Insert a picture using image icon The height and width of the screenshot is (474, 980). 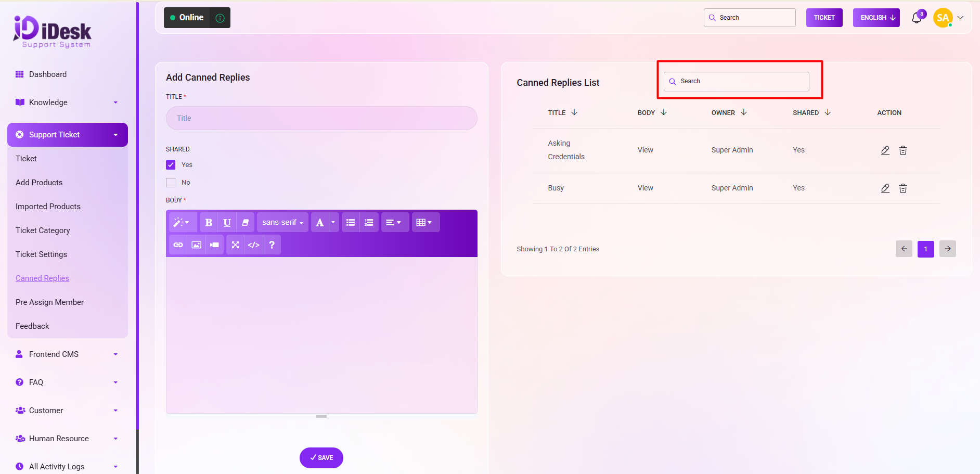point(196,245)
